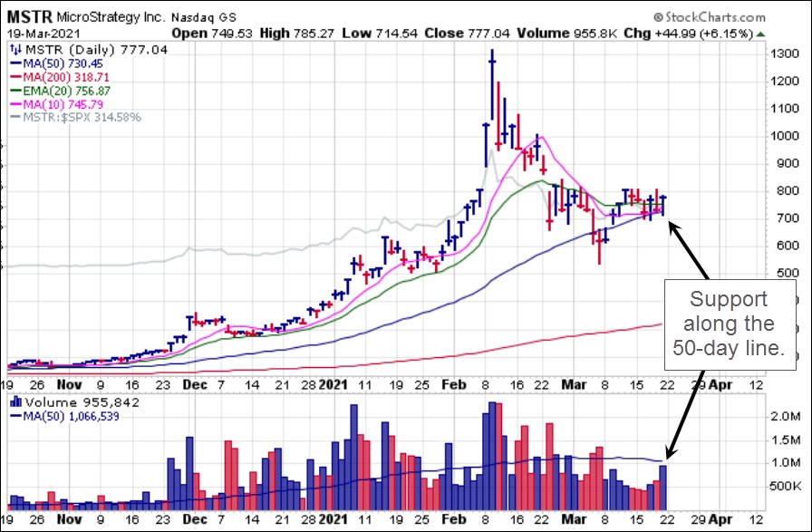Select the magenta MA(10) line swatch
Image resolution: width=812 pixels, height=532 pixels.
point(16,104)
